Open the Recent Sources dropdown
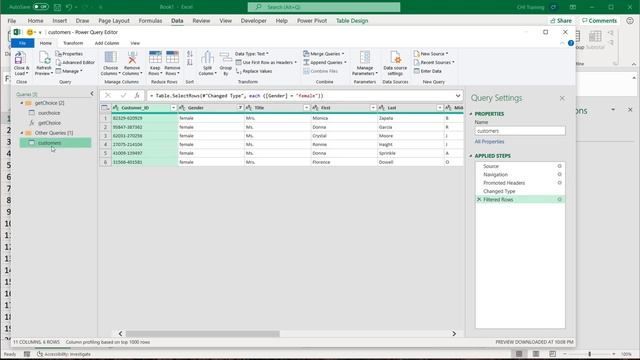640x360 pixels. [x=434, y=62]
